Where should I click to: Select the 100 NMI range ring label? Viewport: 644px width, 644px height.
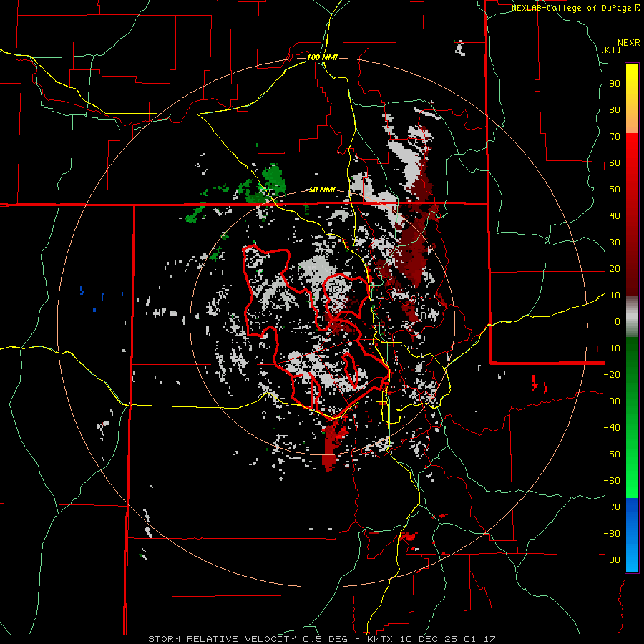[322, 57]
